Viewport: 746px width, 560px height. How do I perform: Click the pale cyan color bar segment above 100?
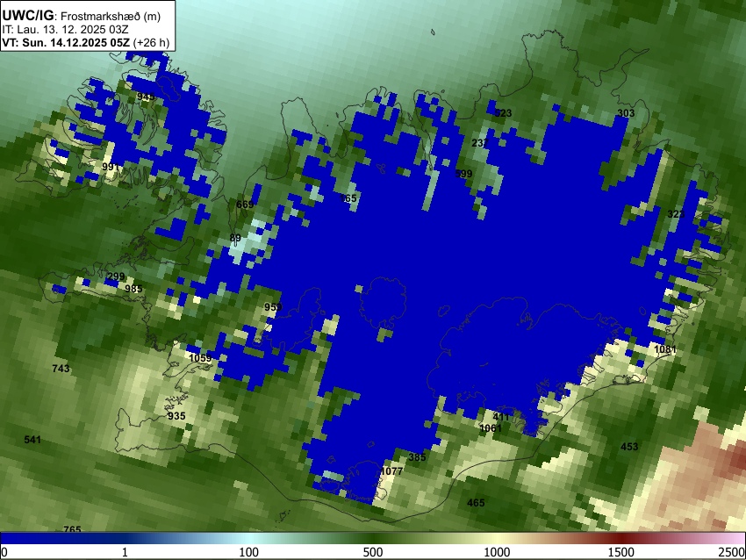point(249,538)
